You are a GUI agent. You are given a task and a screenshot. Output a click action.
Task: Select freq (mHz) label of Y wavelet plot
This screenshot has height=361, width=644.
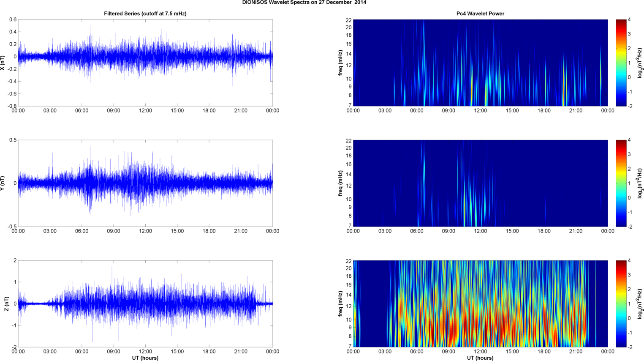340,183
